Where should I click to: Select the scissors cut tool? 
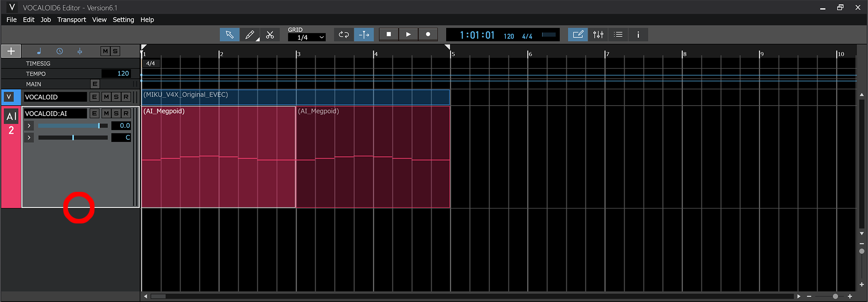[270, 35]
